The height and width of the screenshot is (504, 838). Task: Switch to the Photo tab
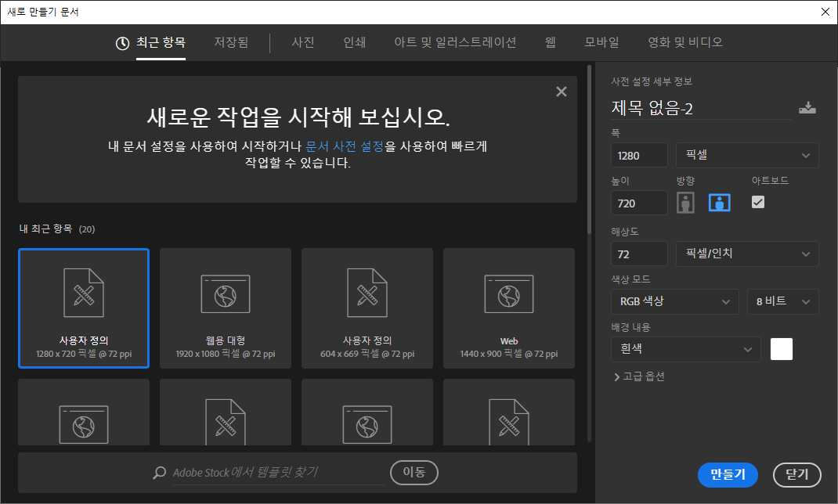[302, 42]
